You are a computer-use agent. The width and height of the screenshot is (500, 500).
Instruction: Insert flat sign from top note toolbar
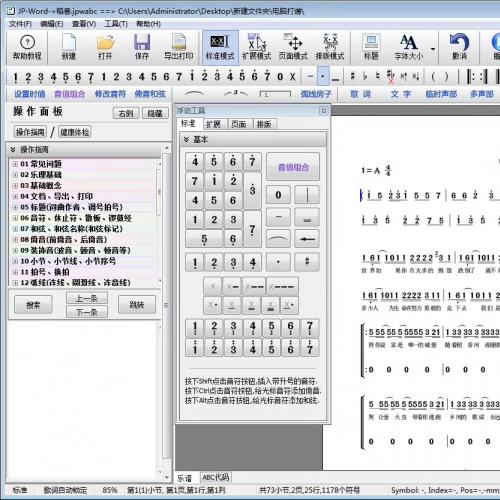point(365,77)
